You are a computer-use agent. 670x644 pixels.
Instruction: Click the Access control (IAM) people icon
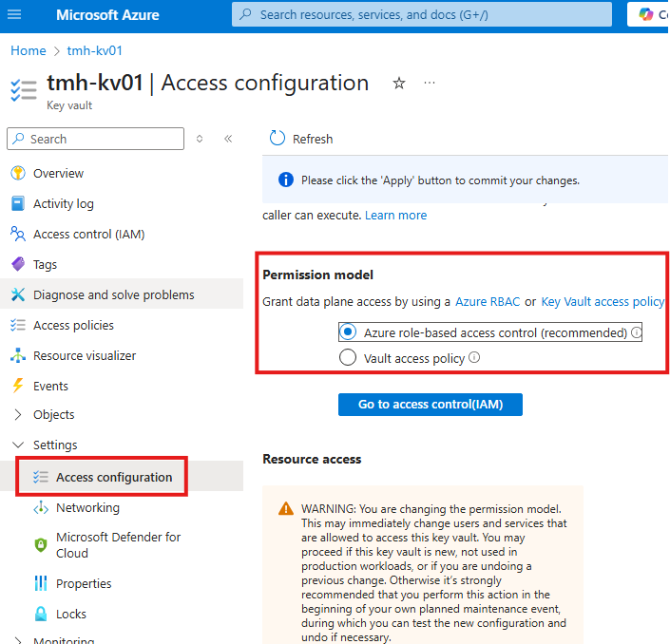point(18,234)
